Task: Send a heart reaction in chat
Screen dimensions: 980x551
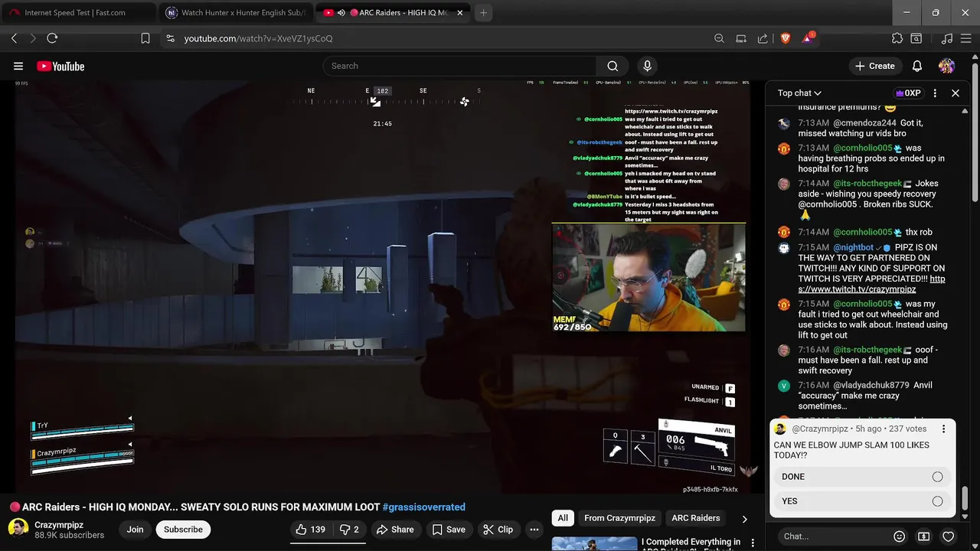Action: coord(949,536)
